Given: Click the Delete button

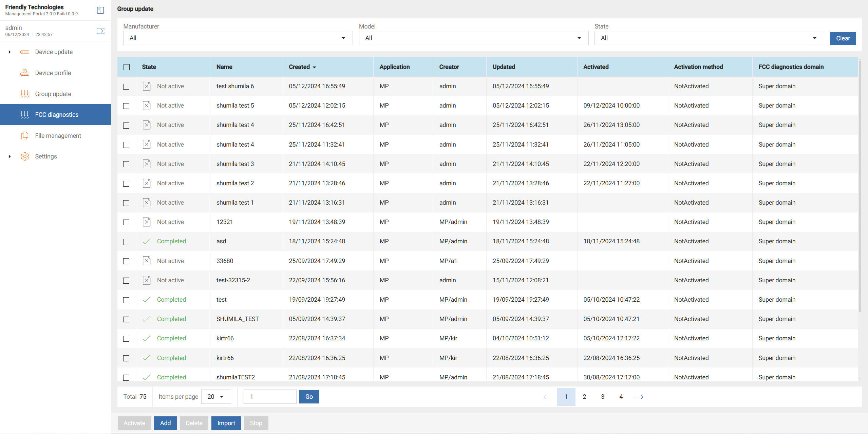Looking at the screenshot, I should (x=194, y=423).
